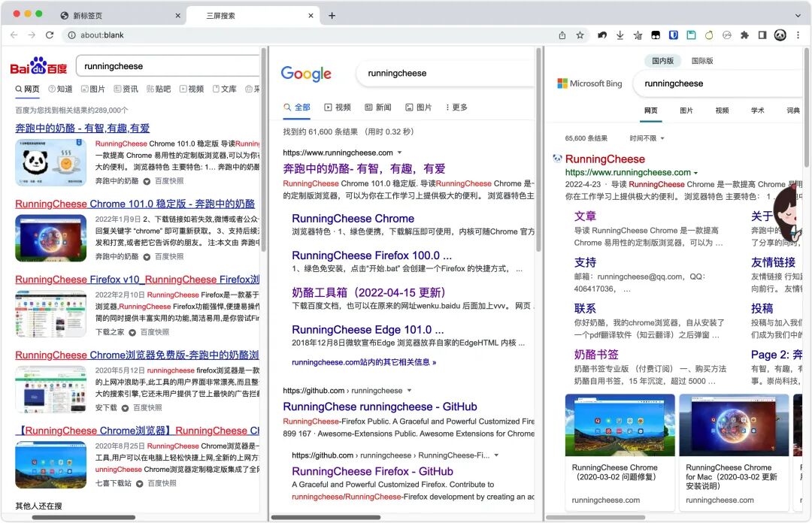Open Google result 奶酪工具箱 (2022-04-15 更新)
This screenshot has width=812, height=523.
tap(368, 292)
